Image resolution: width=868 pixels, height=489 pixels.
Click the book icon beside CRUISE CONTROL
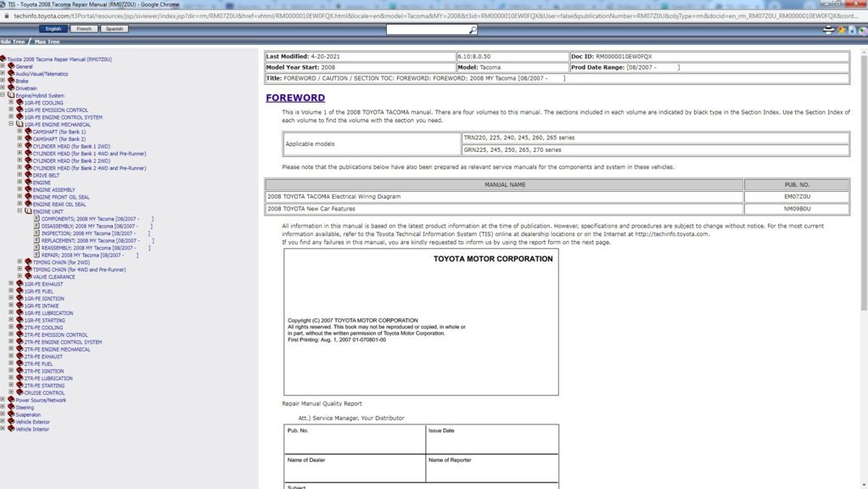pos(20,392)
